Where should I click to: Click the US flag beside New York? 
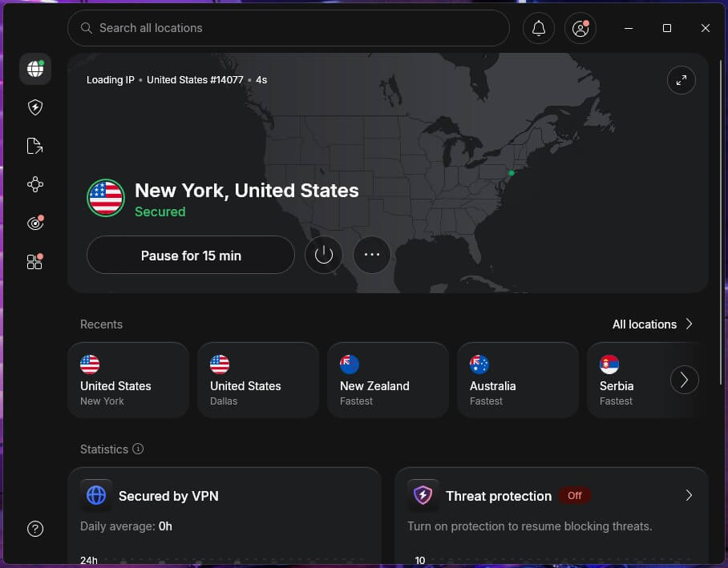[106, 198]
